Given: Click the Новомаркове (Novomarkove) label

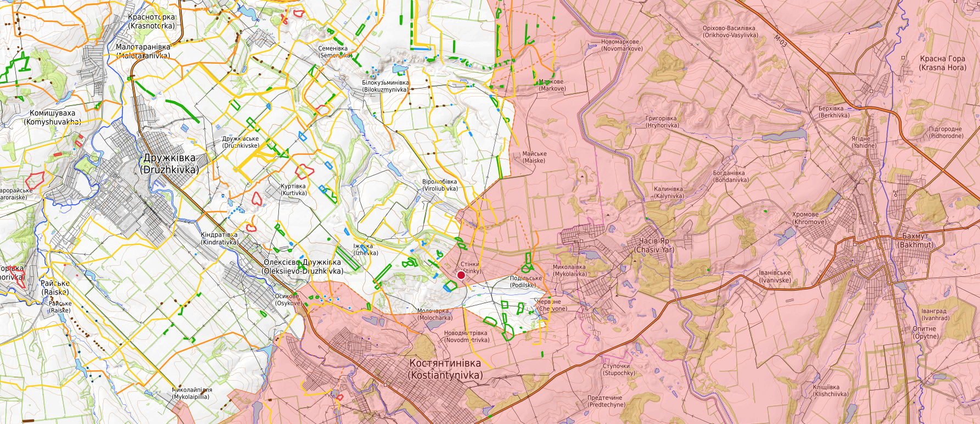Looking at the screenshot, I should pos(621,45).
